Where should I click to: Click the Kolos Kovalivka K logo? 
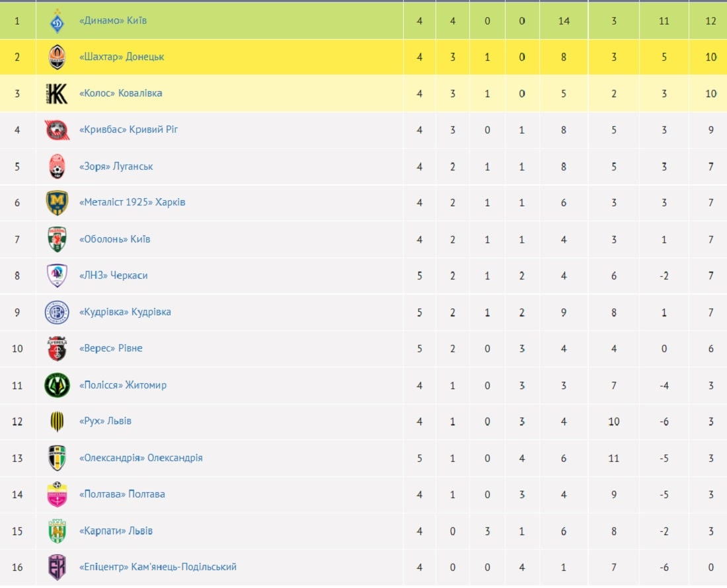[x=57, y=94]
